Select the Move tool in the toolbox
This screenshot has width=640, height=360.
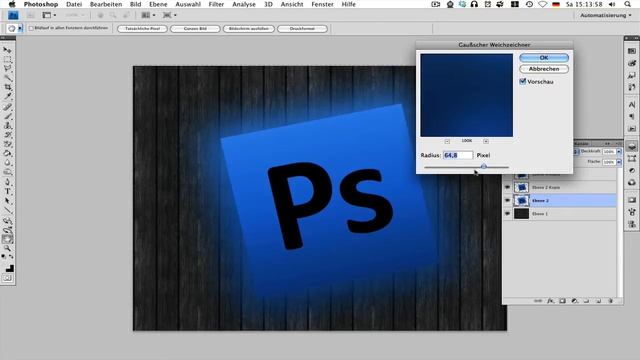(x=7, y=50)
